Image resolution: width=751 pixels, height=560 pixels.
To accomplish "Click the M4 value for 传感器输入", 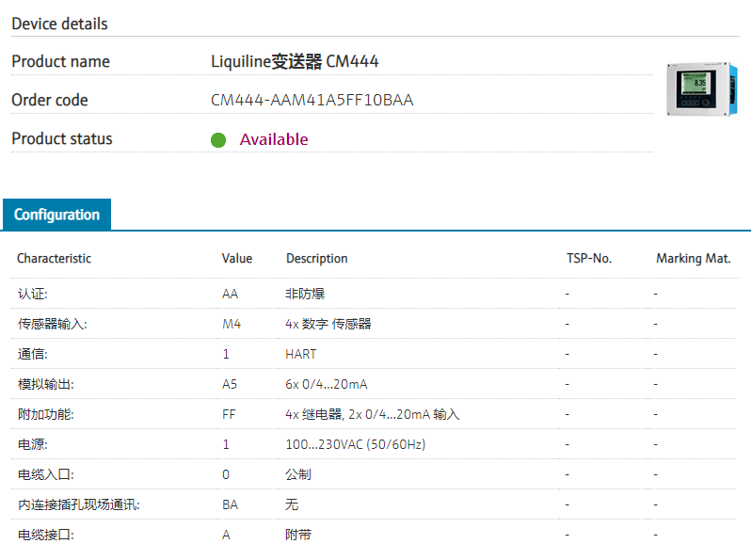I will point(232,324).
